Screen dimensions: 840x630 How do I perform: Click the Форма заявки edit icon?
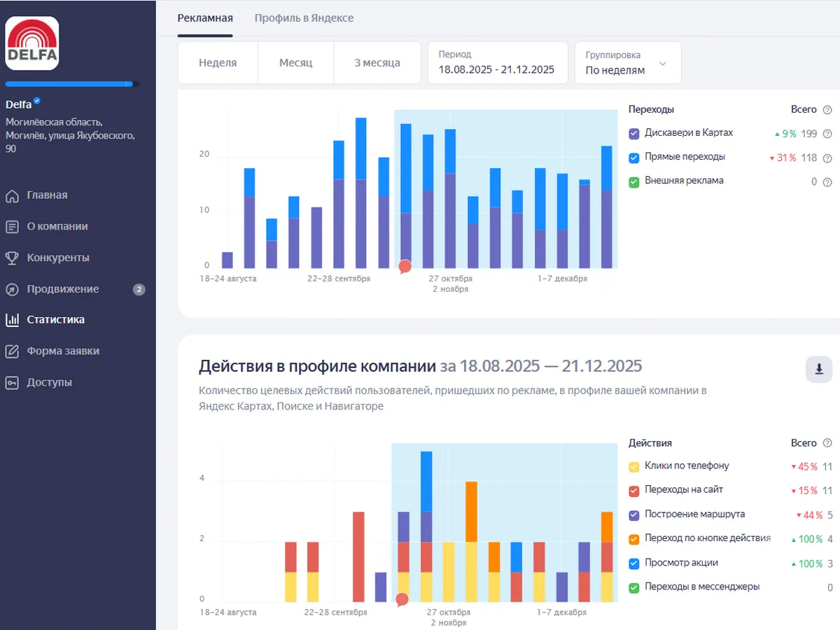click(x=12, y=351)
